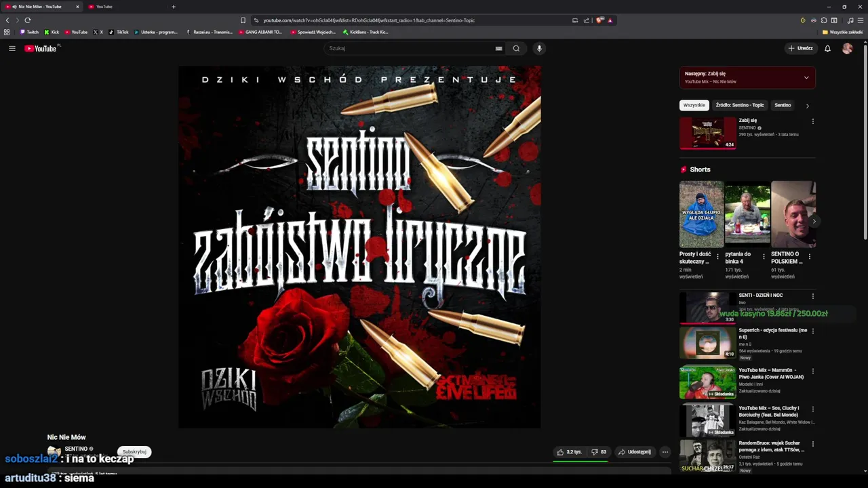Viewport: 868px width, 488px height.
Task: Click the SENTINO channel name under video
Action: 76,449
